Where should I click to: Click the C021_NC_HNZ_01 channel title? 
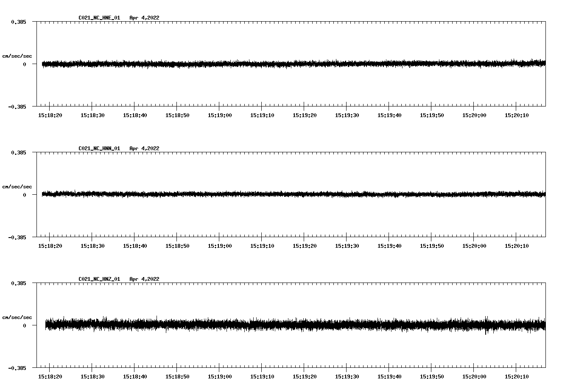coord(99,279)
